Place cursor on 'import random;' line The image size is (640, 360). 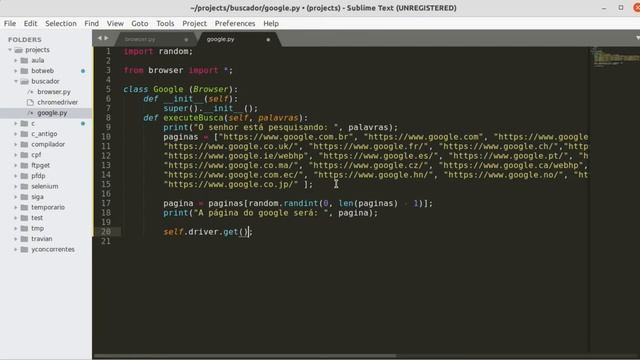[x=158, y=51]
